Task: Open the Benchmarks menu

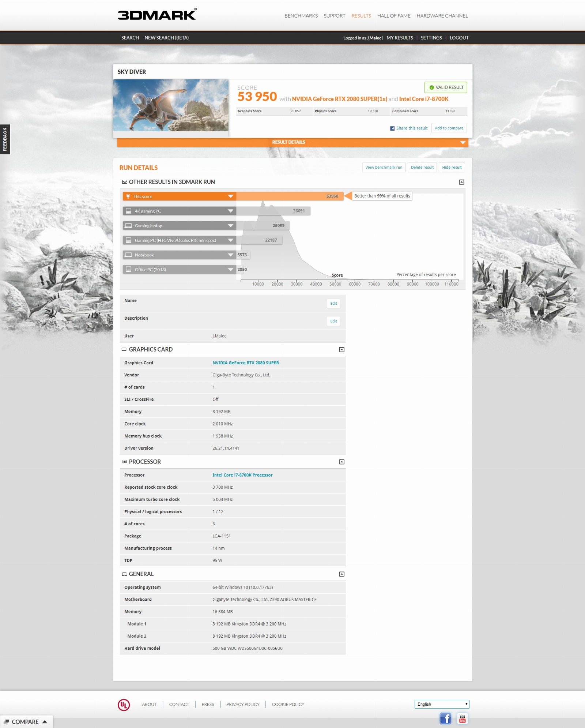Action: (x=301, y=16)
